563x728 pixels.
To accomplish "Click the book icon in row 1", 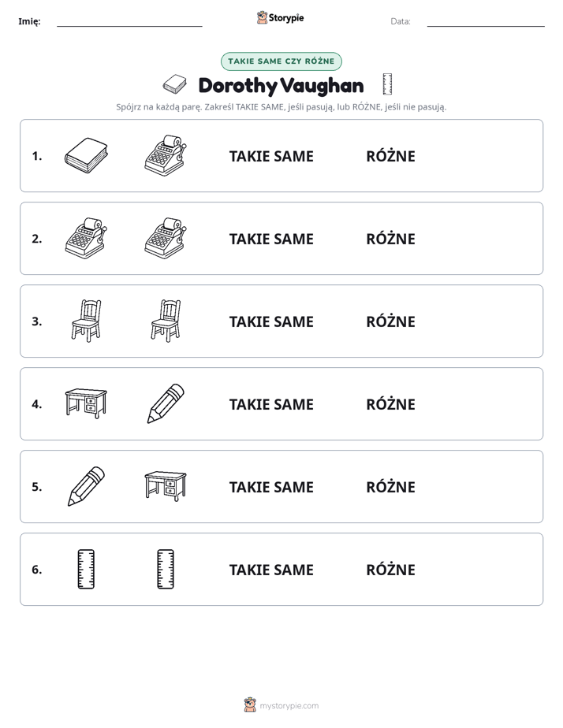I will click(86, 155).
